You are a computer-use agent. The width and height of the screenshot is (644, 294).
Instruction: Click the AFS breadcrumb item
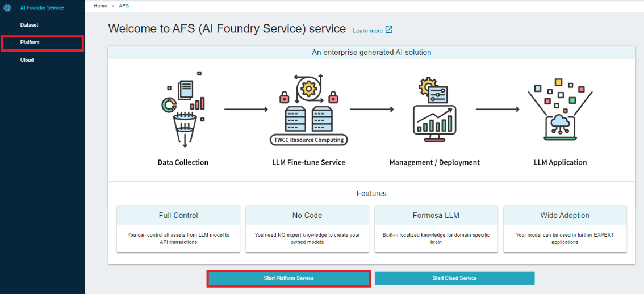[124, 6]
